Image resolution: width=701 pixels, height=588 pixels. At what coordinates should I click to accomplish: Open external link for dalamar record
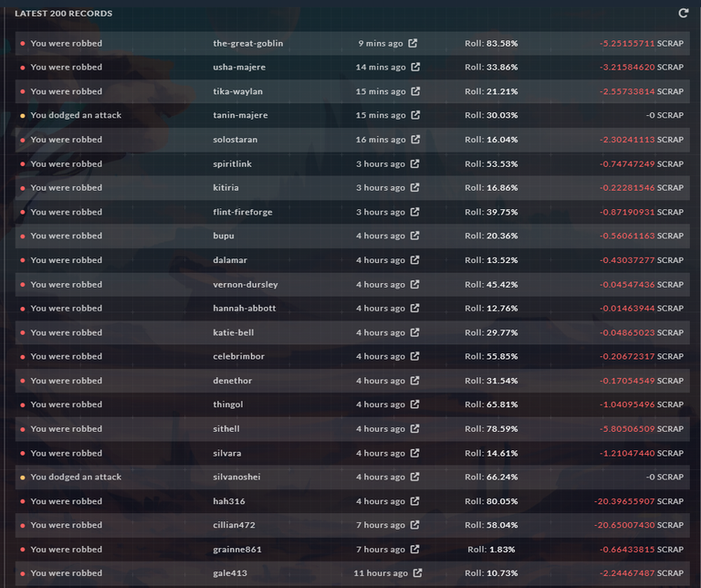click(x=415, y=260)
